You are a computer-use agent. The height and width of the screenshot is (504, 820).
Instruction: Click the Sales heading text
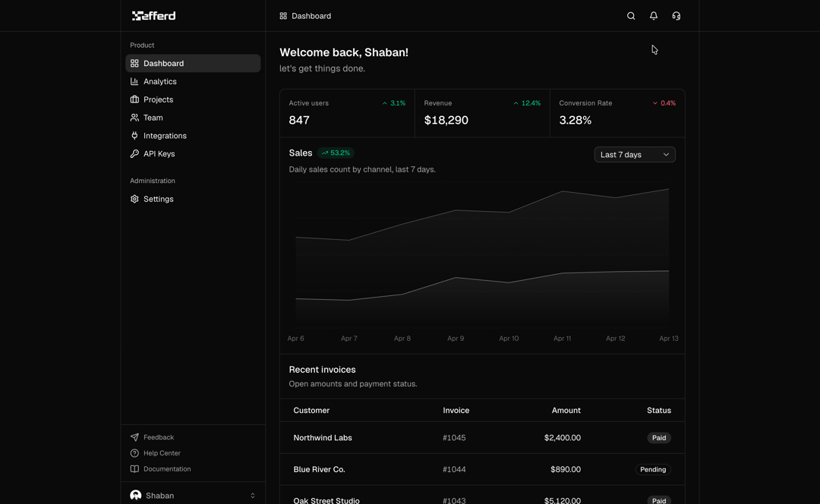pos(300,153)
